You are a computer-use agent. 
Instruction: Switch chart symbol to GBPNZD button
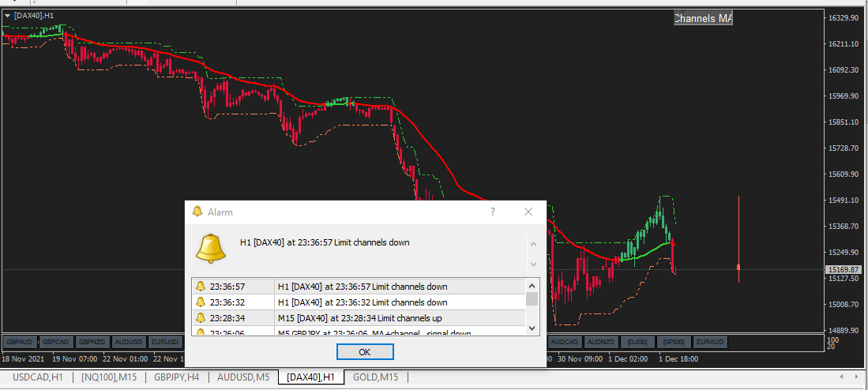[92, 342]
